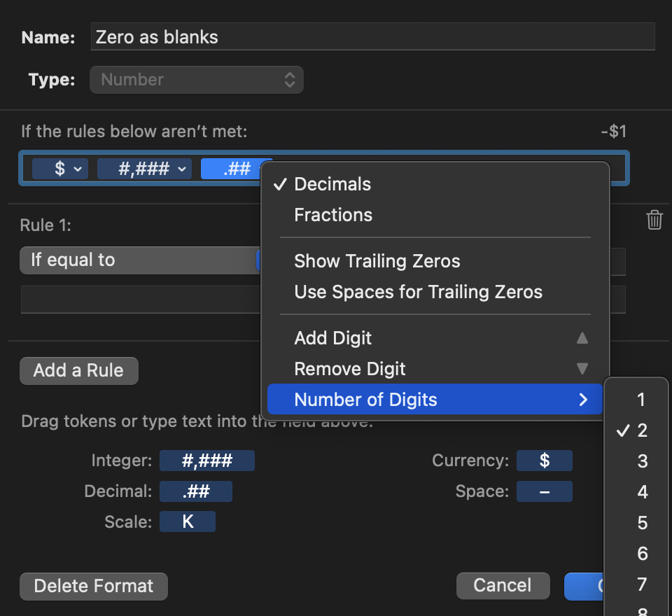
Task: Open the If equal to condition dropdown
Action: pyautogui.click(x=140, y=260)
